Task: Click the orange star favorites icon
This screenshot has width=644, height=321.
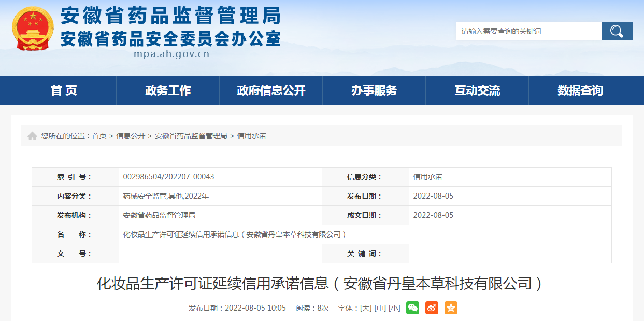Action: 451,308
